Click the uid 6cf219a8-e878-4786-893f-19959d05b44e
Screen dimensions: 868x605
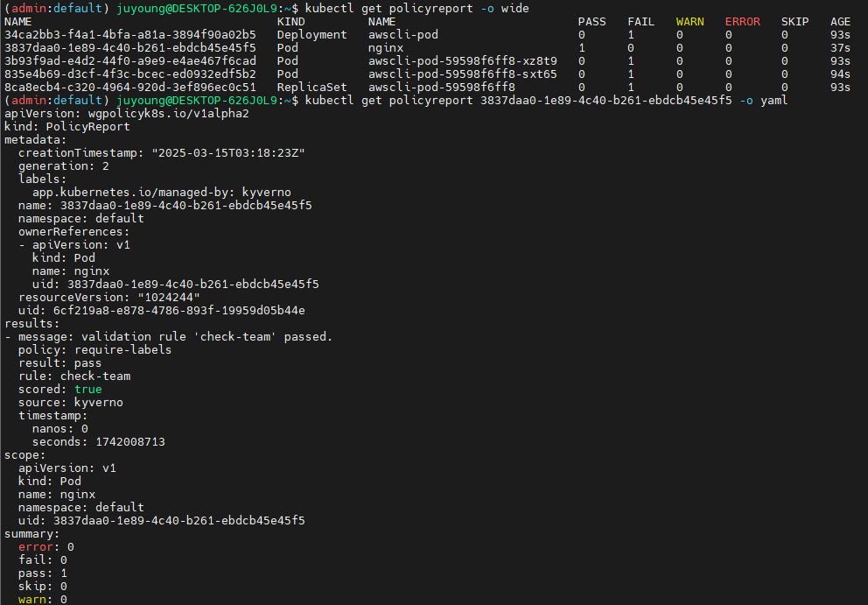click(178, 311)
